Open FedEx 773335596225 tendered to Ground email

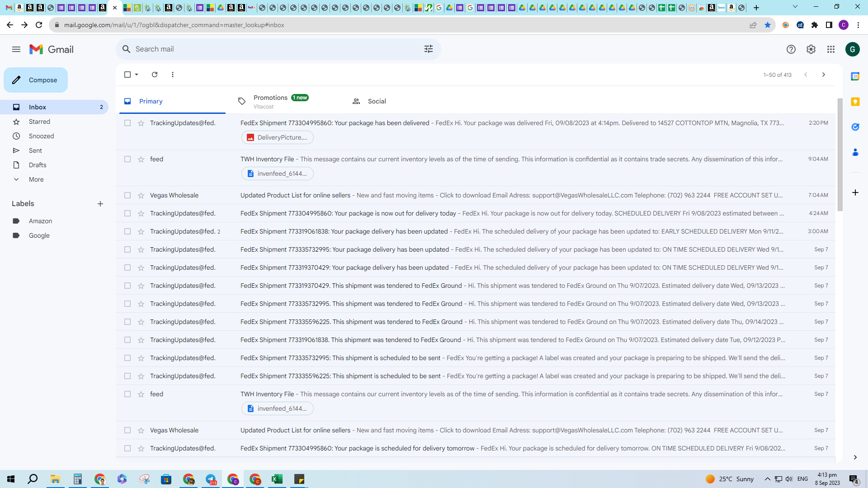pos(476,322)
